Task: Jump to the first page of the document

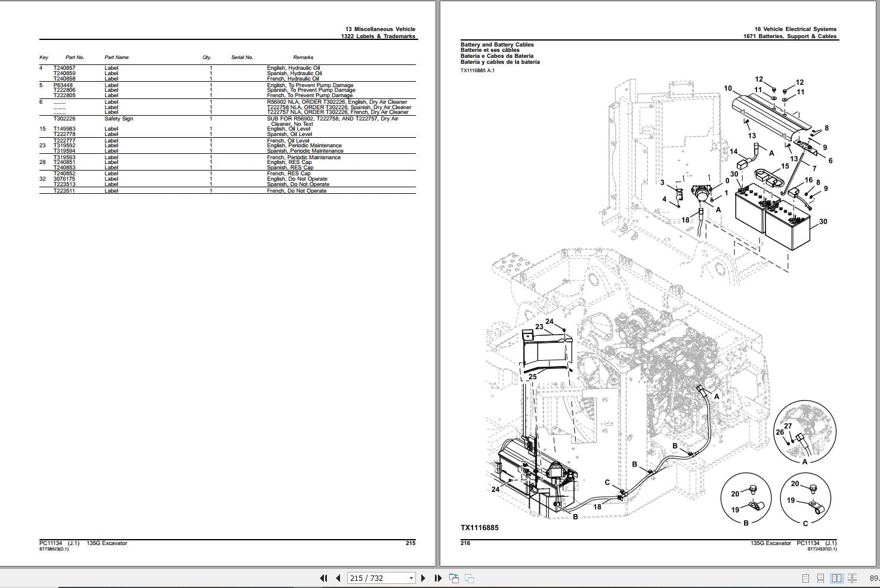Action: coord(323,578)
